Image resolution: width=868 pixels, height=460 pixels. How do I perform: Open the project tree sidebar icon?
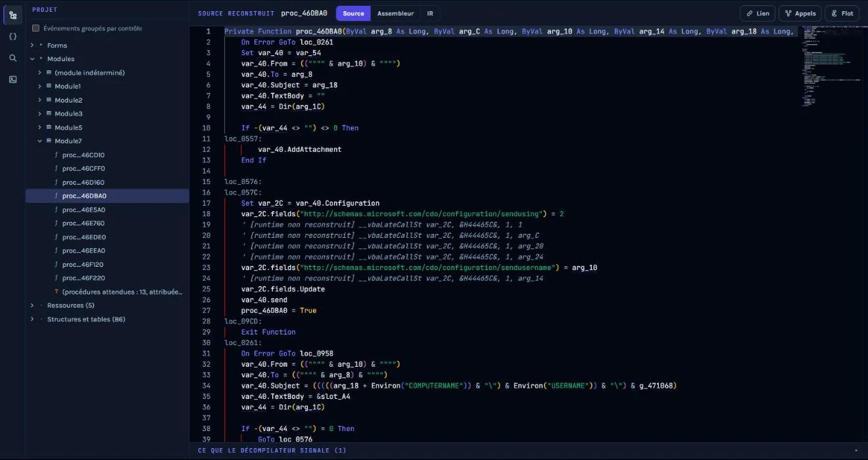point(12,15)
